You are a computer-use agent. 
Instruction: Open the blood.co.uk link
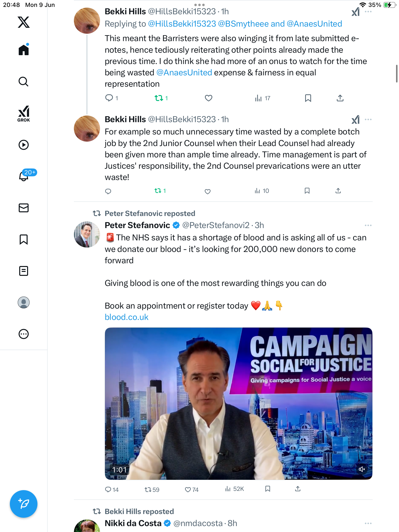pos(127,317)
